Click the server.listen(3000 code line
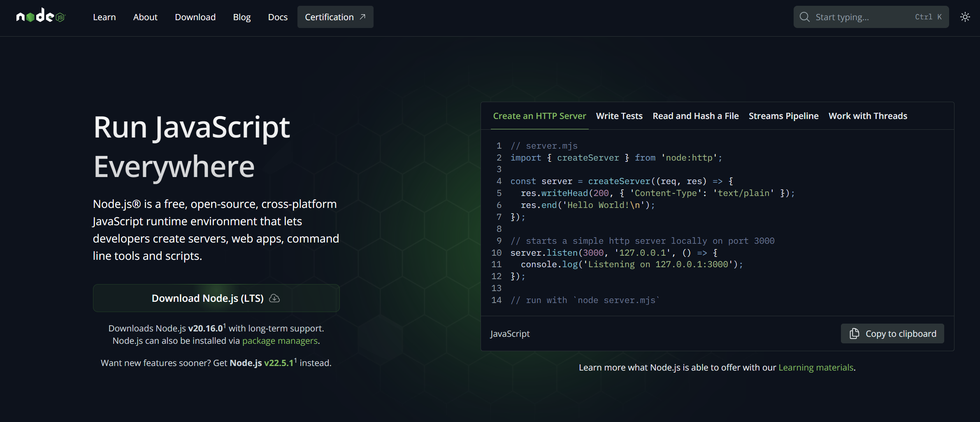 coord(614,253)
